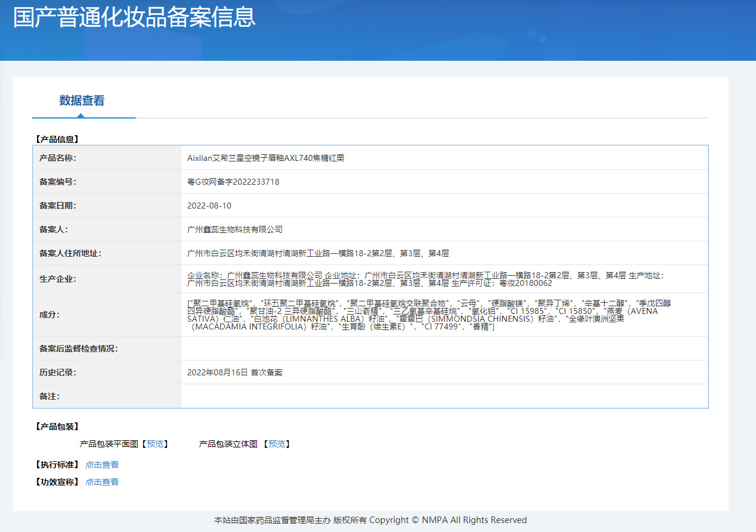Click the 备案人住所地址 address value
The height and width of the screenshot is (532, 756).
[318, 253]
